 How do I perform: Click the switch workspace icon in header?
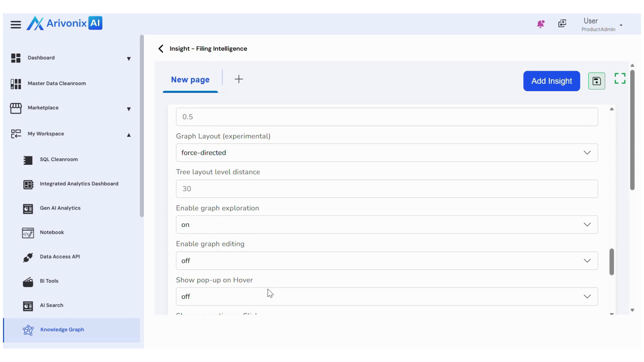click(x=562, y=23)
